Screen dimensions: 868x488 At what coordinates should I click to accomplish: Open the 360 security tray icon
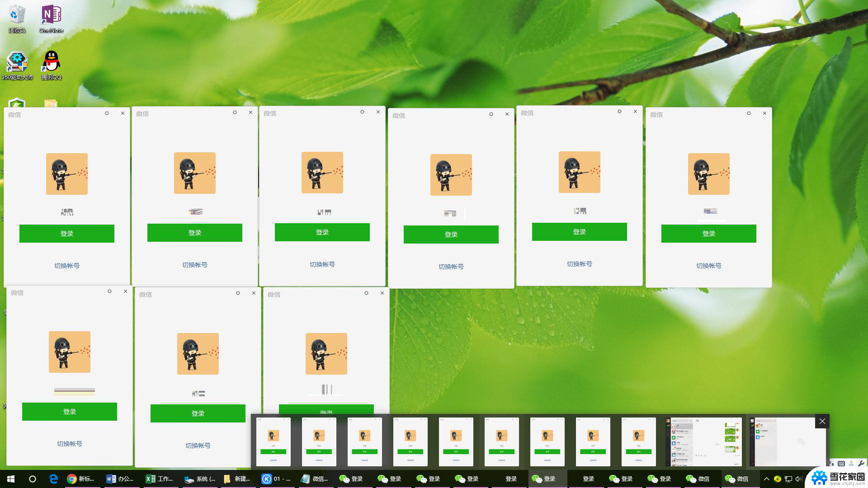[x=778, y=479]
